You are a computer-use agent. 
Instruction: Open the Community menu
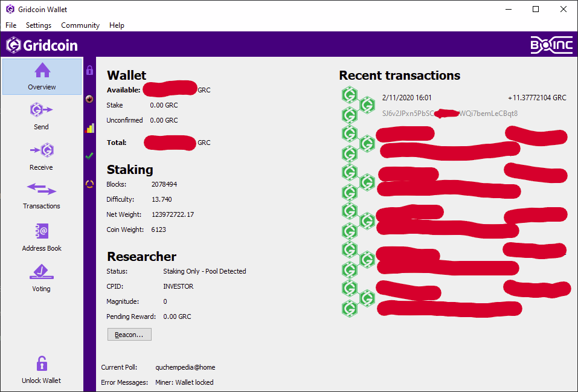point(80,25)
